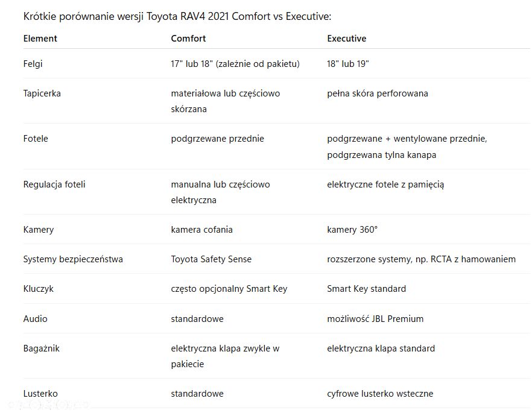Select the Tapicerka row label
Image resolution: width=532 pixels, height=416 pixels.
[x=42, y=93]
